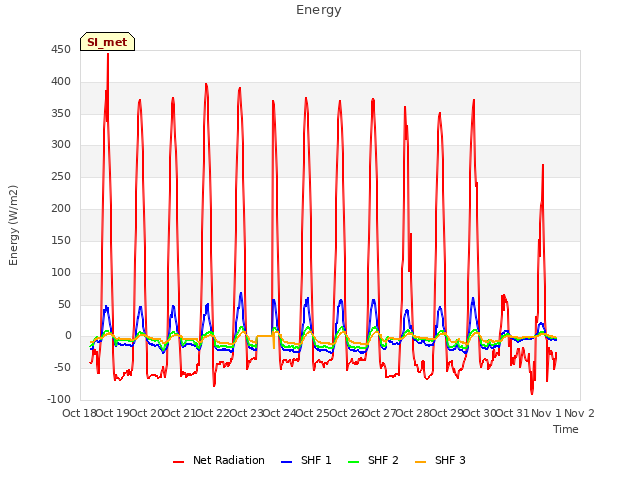
Task: Click the 100 y-axis tick label
Action: click(61, 272)
